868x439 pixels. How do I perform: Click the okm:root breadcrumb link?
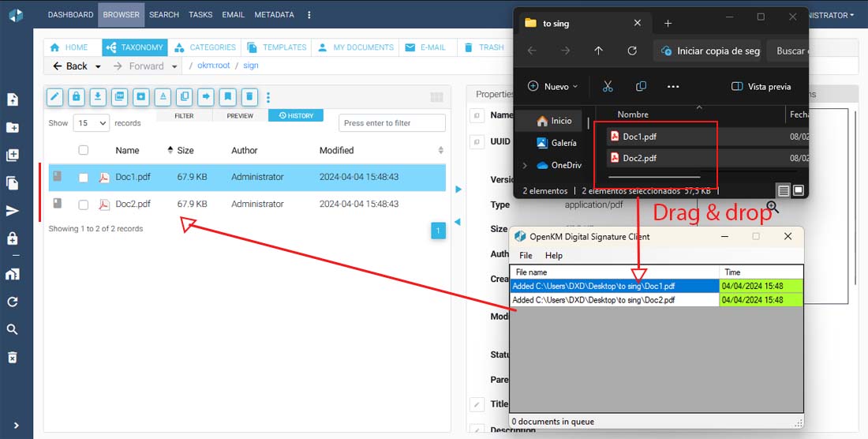coord(214,66)
